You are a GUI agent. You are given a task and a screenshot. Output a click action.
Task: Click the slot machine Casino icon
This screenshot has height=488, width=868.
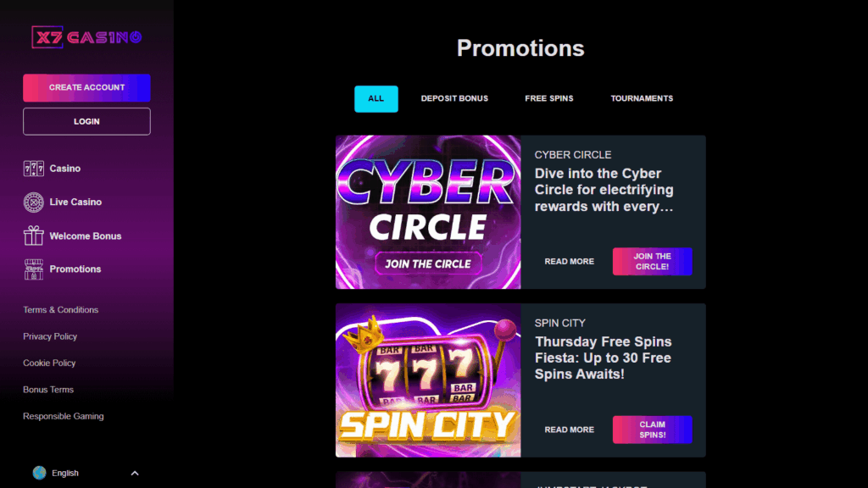coord(34,169)
